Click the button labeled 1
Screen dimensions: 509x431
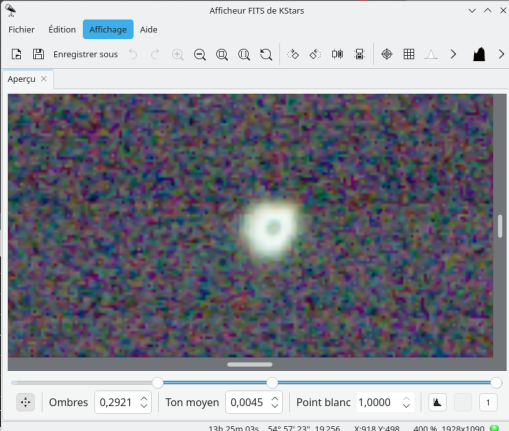[x=488, y=402]
